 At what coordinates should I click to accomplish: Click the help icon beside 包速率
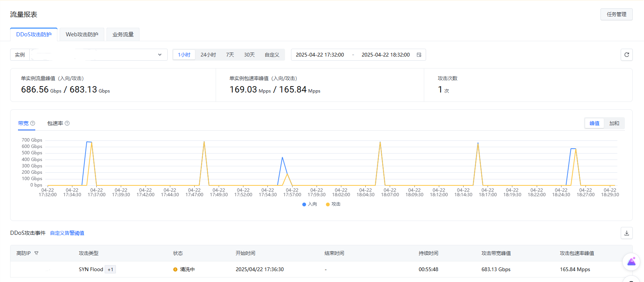tap(67, 123)
